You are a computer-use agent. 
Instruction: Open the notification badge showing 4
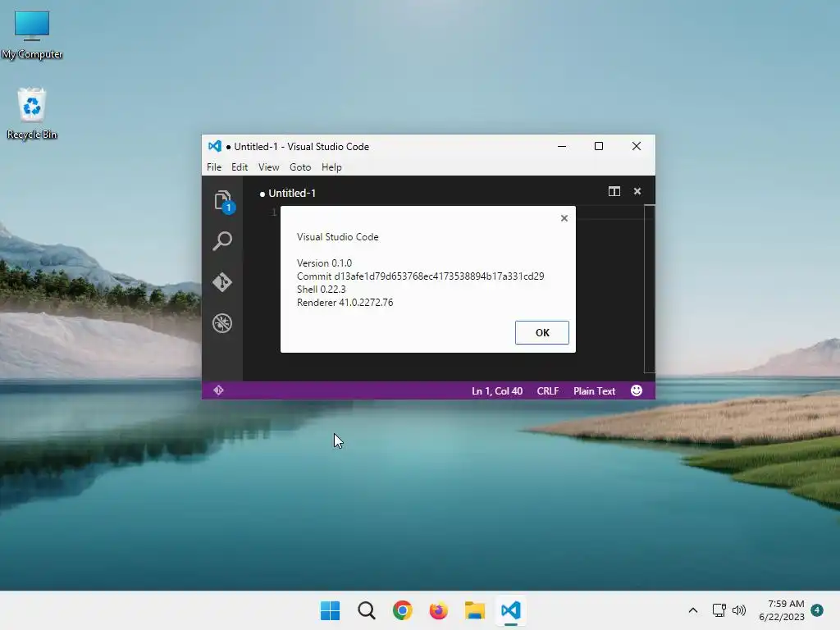pos(817,609)
